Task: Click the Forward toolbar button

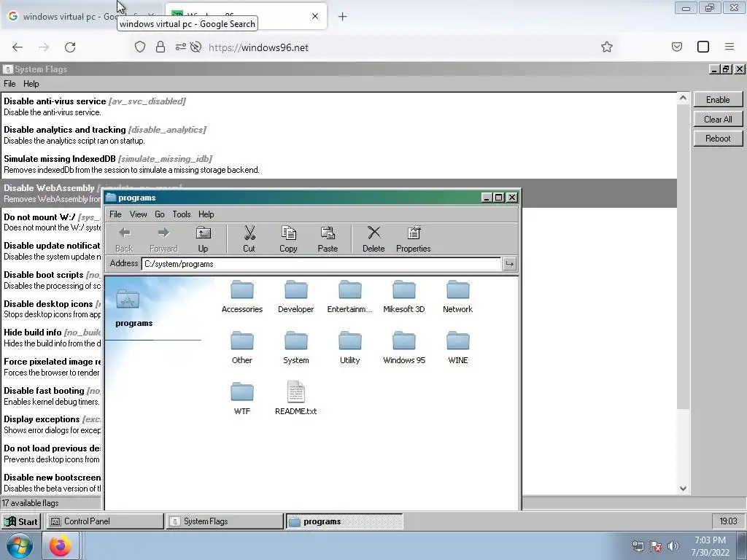Action: coord(163,239)
